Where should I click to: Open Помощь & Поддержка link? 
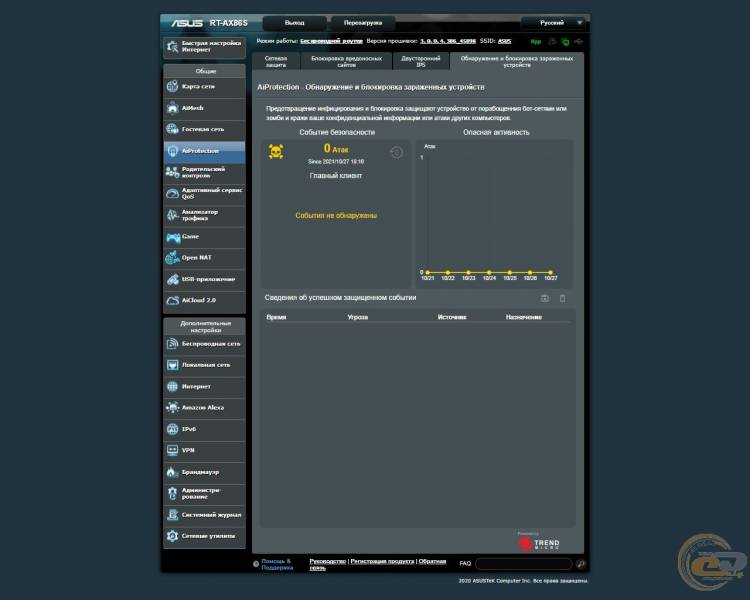coord(277,564)
